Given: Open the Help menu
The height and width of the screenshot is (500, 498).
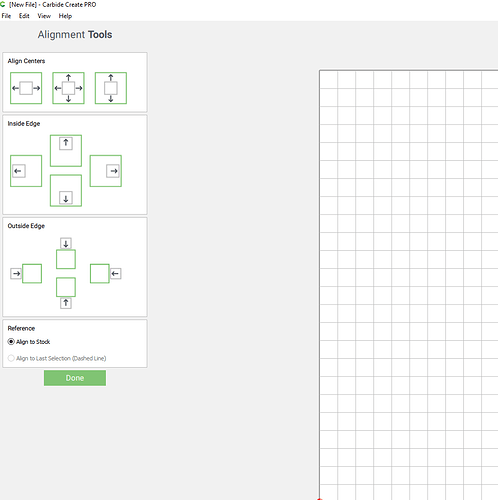Looking at the screenshot, I should coord(65,16).
